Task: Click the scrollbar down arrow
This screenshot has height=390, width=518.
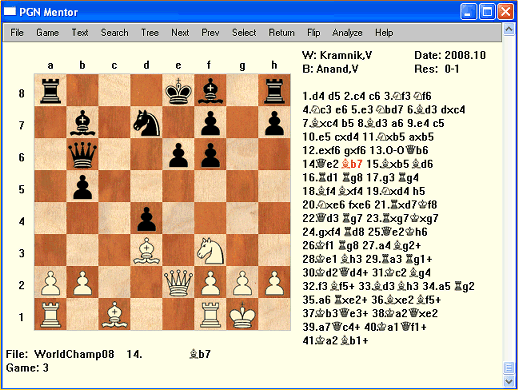Action: [509, 381]
